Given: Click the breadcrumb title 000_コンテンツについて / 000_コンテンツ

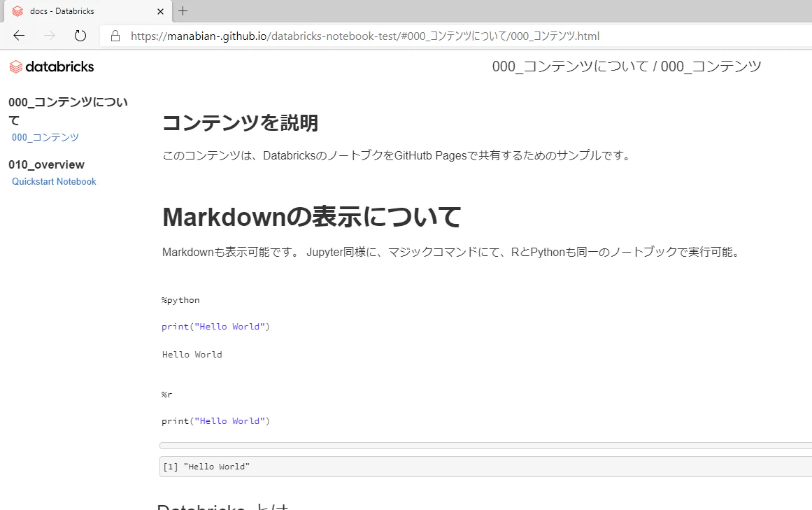Looking at the screenshot, I should [x=627, y=66].
